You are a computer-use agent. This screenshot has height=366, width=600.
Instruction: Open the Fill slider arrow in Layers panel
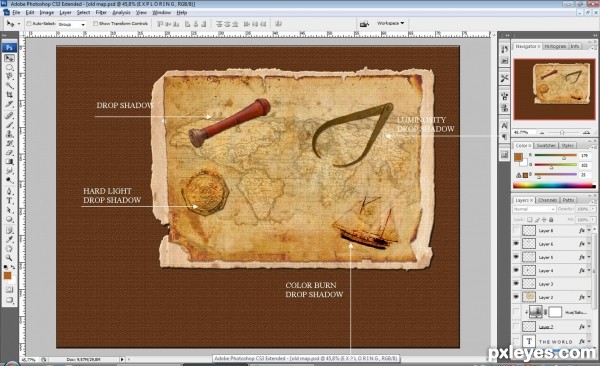tap(592, 220)
